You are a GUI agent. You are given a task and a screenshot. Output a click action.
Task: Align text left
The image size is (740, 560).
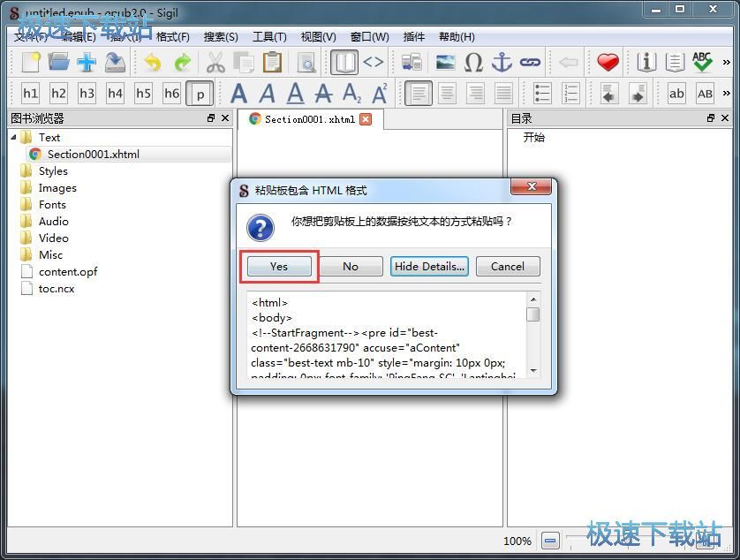click(x=419, y=94)
